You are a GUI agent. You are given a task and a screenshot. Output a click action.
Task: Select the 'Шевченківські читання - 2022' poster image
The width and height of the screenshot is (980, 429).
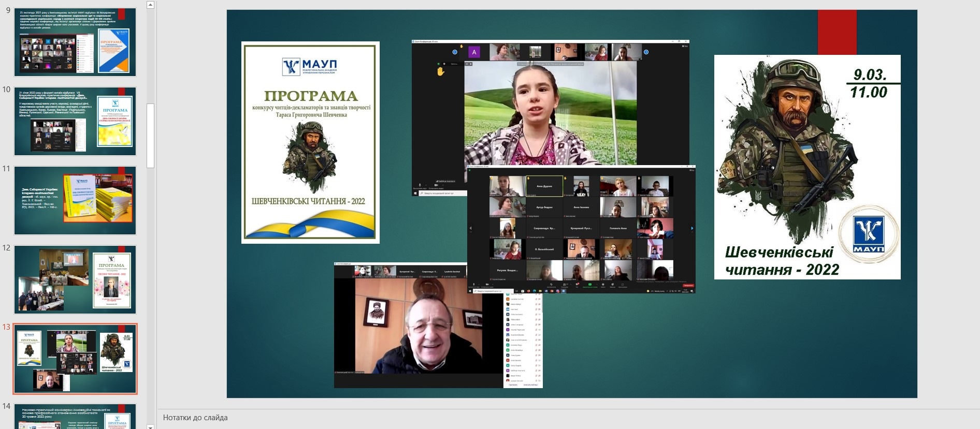point(807,167)
